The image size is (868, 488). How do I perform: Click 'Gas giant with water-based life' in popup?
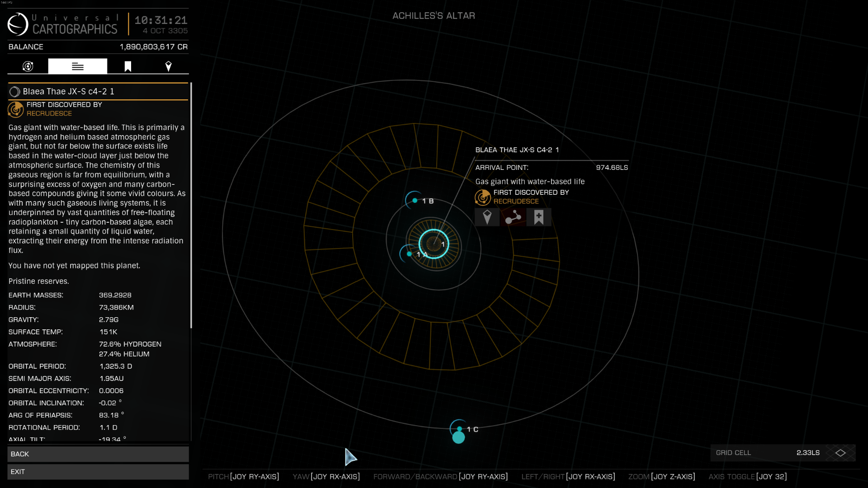click(x=530, y=181)
